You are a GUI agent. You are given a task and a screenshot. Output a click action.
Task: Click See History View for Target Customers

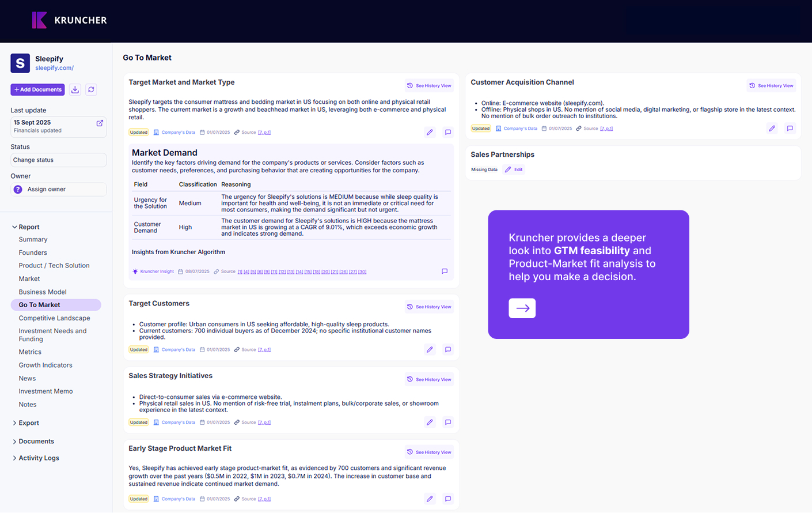click(429, 307)
